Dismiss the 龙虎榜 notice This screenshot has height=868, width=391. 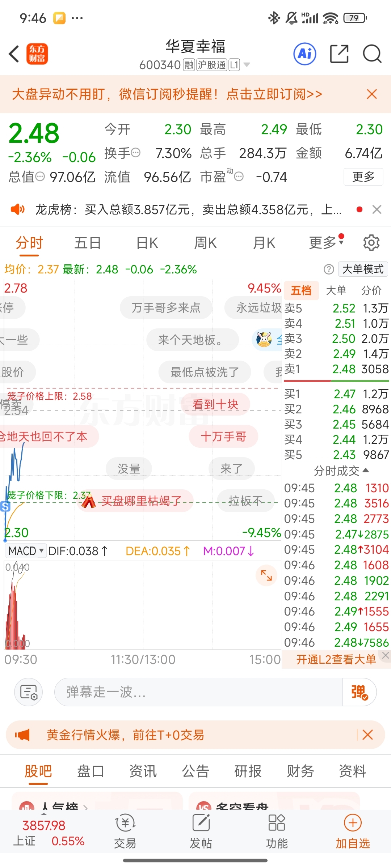tap(377, 209)
